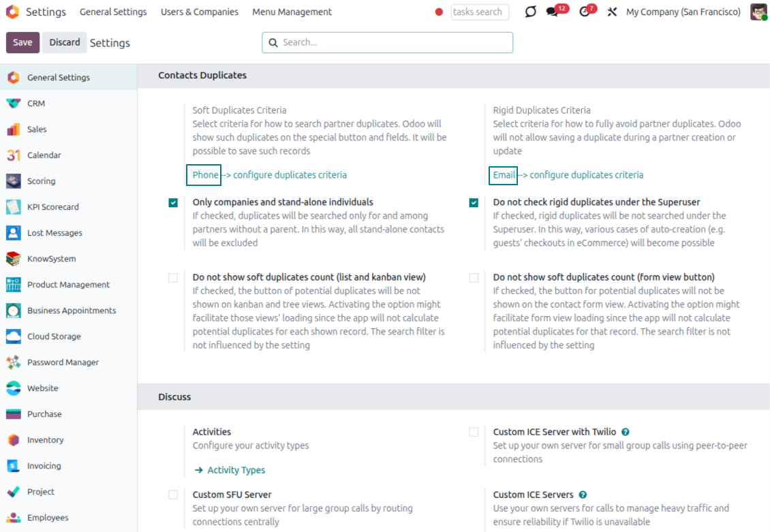Open the CRM settings sidebar icon
Image resolution: width=770 pixels, height=532 pixels.
point(13,104)
